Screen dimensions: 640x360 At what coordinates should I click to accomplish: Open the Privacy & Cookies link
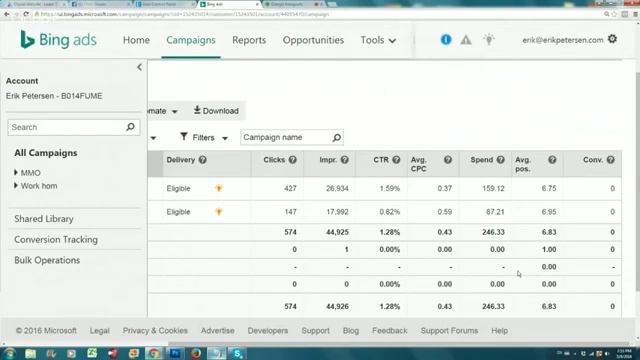155,331
